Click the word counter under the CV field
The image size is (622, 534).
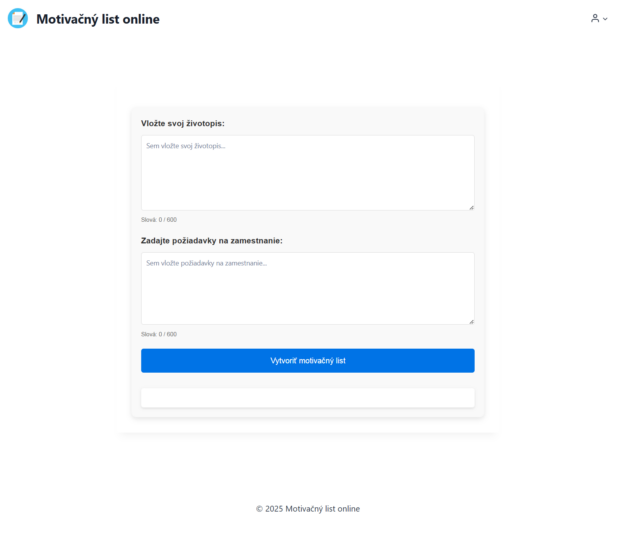click(159, 220)
